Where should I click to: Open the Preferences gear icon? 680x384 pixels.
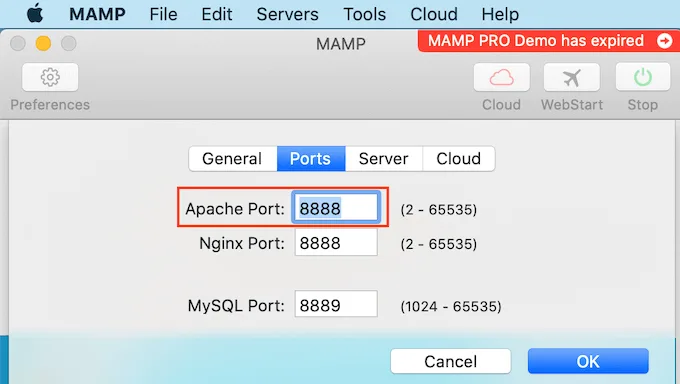pos(50,77)
